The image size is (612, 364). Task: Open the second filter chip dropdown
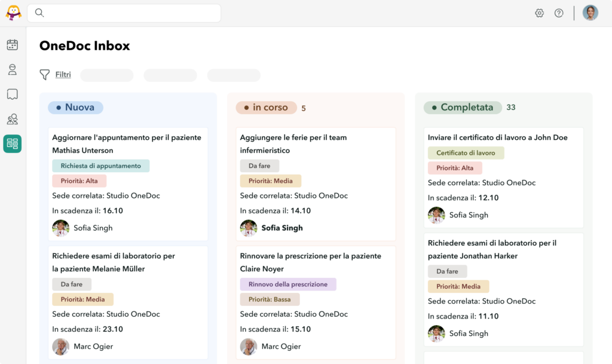(x=170, y=75)
